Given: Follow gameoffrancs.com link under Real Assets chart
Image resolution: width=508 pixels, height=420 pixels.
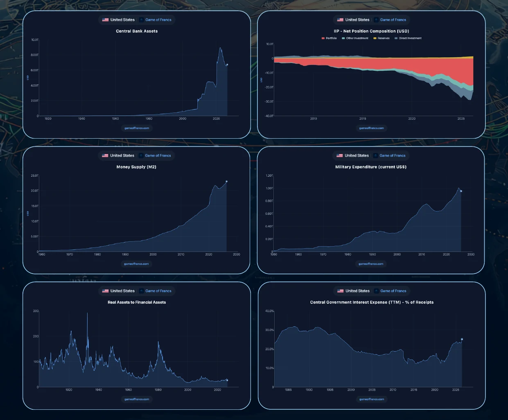Looking at the screenshot, I should tap(137, 399).
